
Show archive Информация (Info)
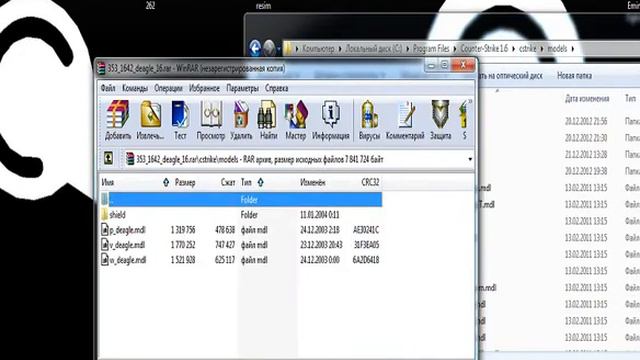click(331, 120)
